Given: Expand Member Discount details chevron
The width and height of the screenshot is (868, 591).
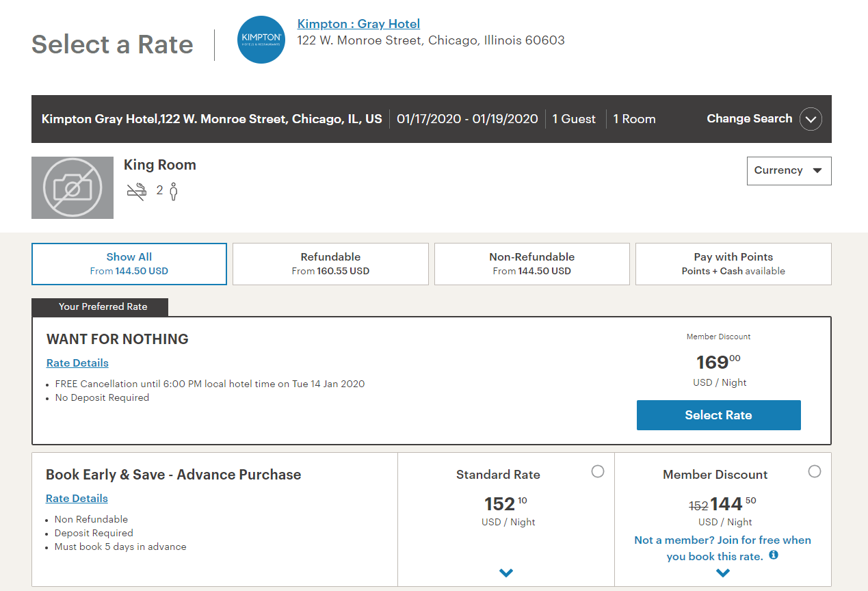Looking at the screenshot, I should 723,573.
